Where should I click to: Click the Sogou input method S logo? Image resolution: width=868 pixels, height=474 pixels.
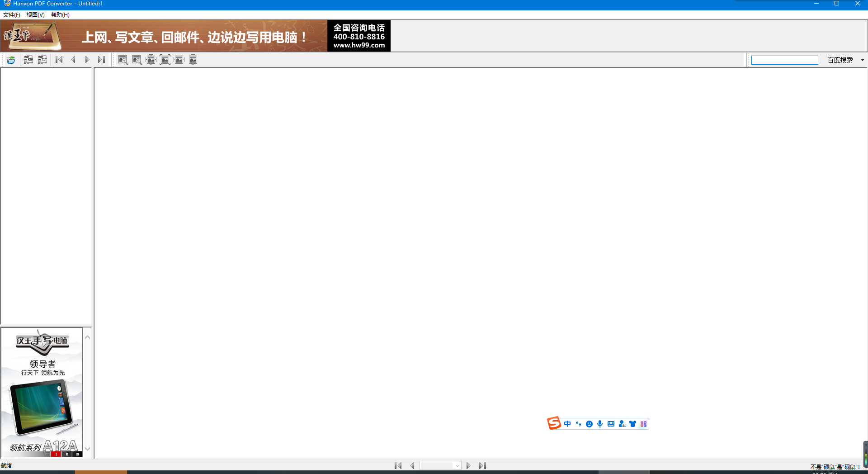point(554,423)
